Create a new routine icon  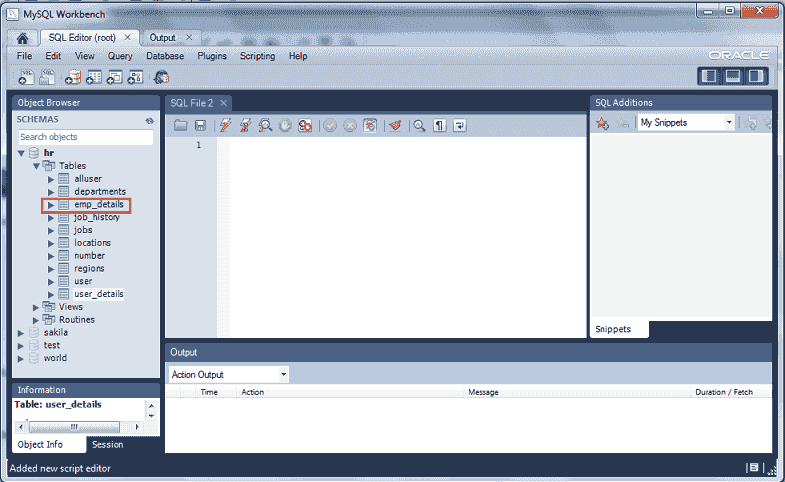[x=135, y=77]
